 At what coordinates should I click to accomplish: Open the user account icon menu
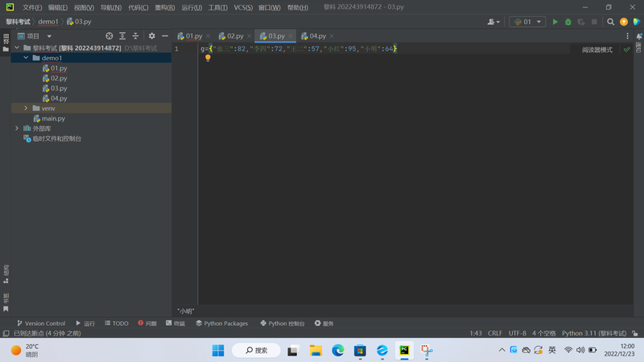[493, 22]
